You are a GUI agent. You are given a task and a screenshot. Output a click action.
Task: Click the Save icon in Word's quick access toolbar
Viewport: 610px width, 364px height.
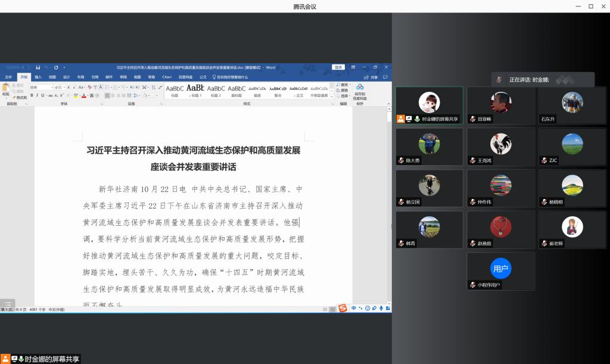38,68
